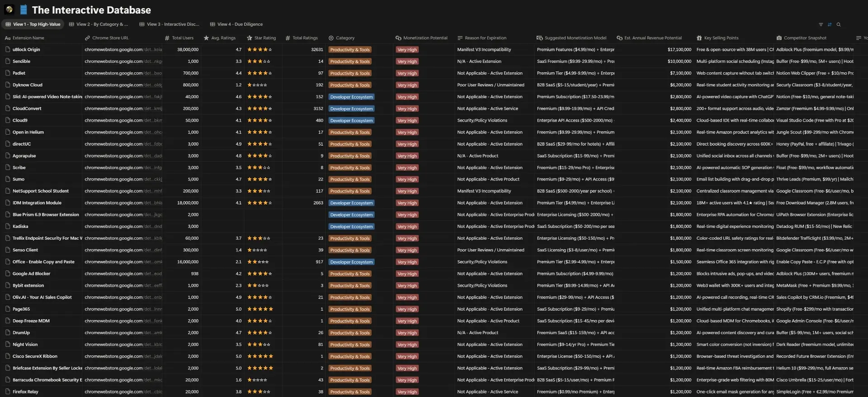Screen dimensions: 868x397
Task: Click the page icon of the CloudConvert row
Action: pyautogui.click(x=8, y=109)
